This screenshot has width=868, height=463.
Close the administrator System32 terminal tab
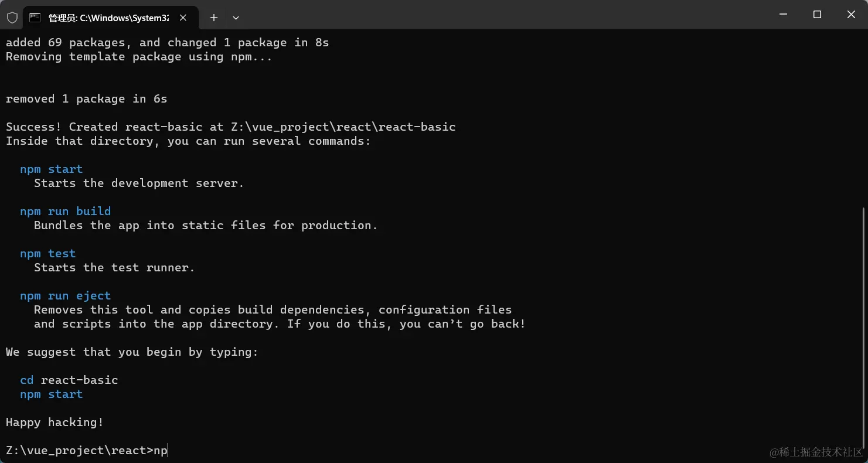[183, 18]
